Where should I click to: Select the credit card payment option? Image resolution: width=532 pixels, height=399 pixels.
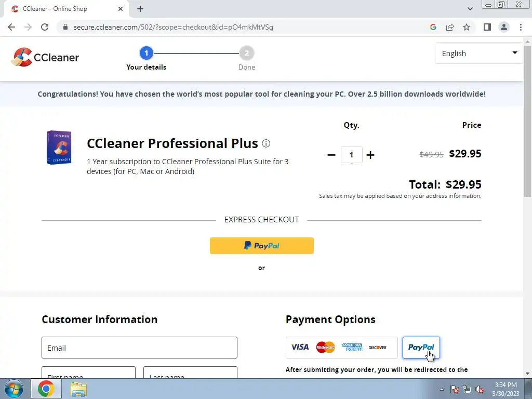342,348
